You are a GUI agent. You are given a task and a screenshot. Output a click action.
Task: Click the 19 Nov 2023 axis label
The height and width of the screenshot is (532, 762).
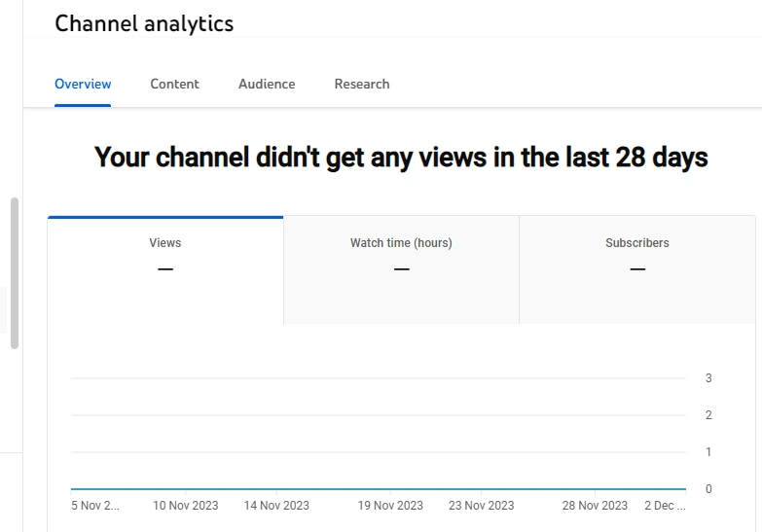pos(390,506)
